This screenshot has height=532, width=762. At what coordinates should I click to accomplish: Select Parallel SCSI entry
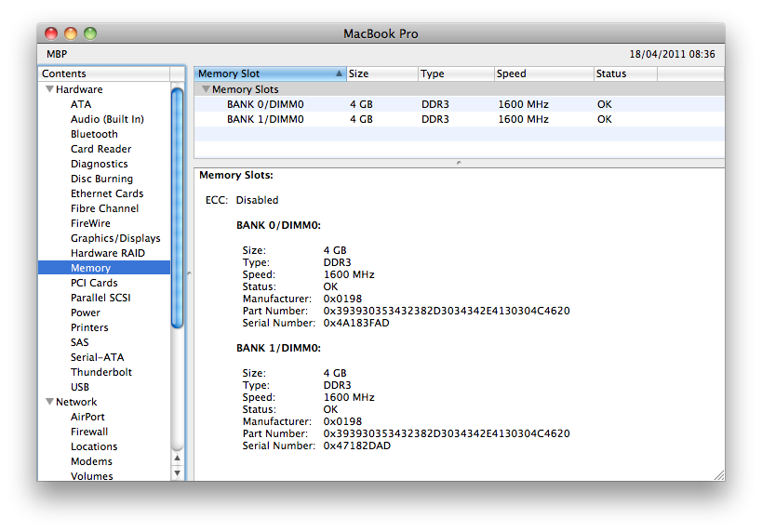[100, 298]
